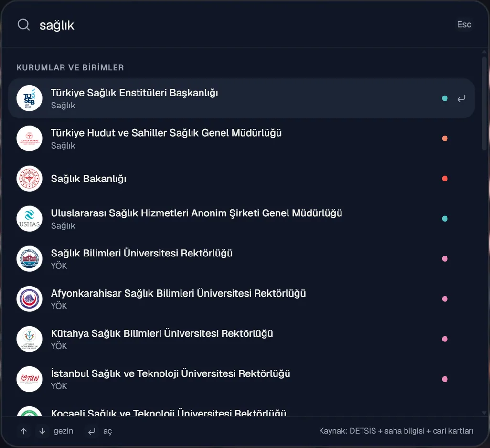Click the down arrow navigation key icon
490x448 pixels.
click(42, 431)
